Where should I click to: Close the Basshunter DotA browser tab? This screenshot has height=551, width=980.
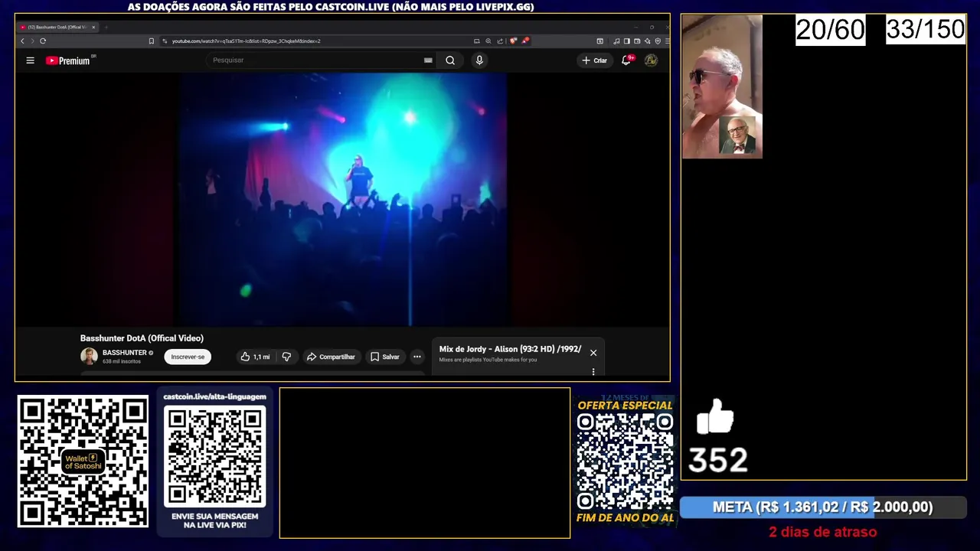point(93,27)
